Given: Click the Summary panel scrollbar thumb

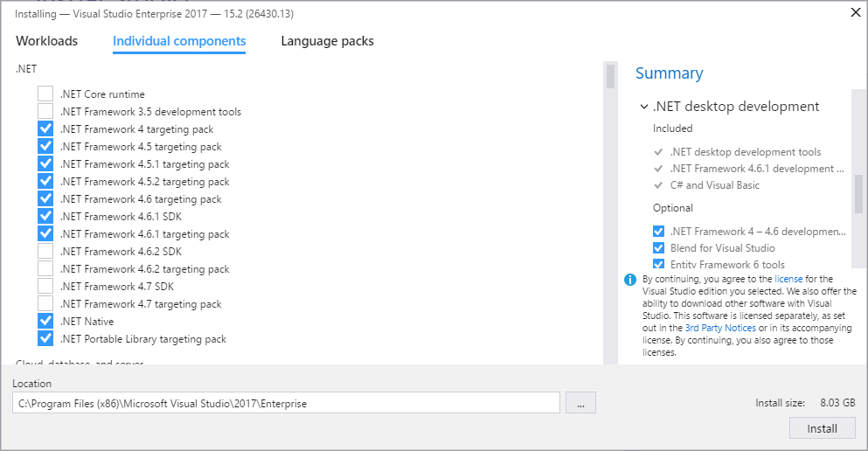Looking at the screenshot, I should [x=858, y=194].
